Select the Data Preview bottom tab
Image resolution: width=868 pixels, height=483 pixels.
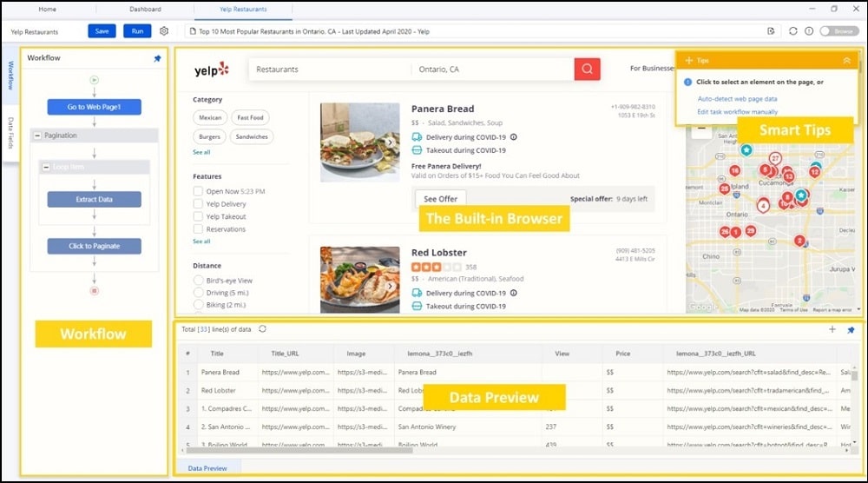click(207, 468)
